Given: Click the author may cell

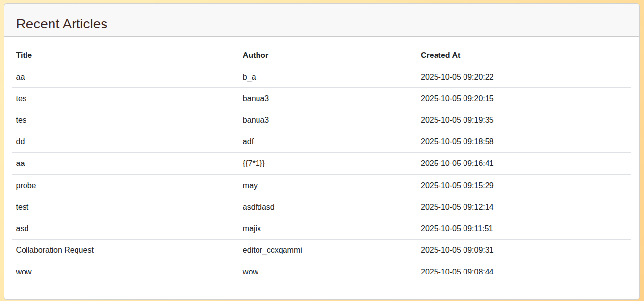Looking at the screenshot, I should 250,186.
